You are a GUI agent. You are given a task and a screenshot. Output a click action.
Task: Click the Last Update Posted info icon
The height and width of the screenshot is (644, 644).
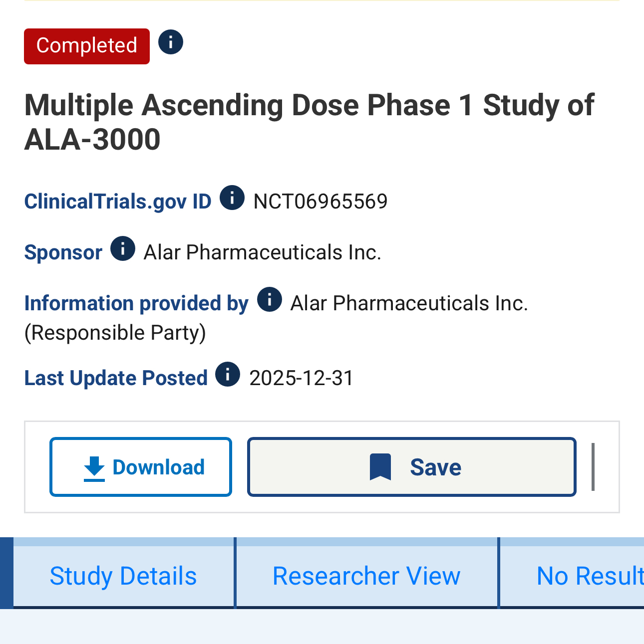click(x=228, y=374)
